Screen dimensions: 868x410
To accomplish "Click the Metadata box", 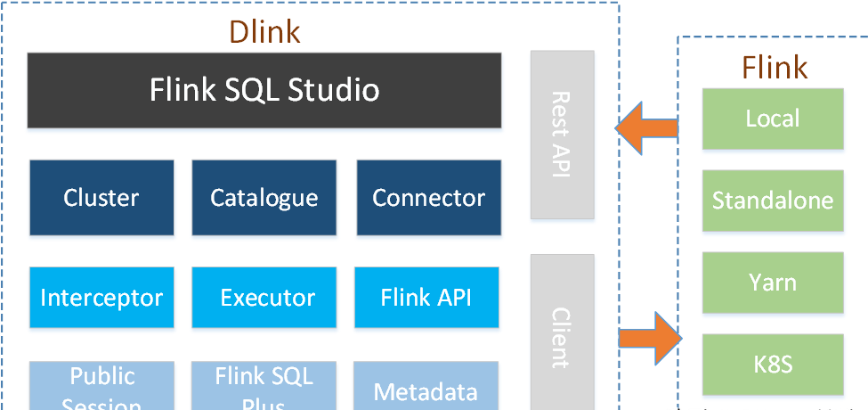I will tap(426, 386).
